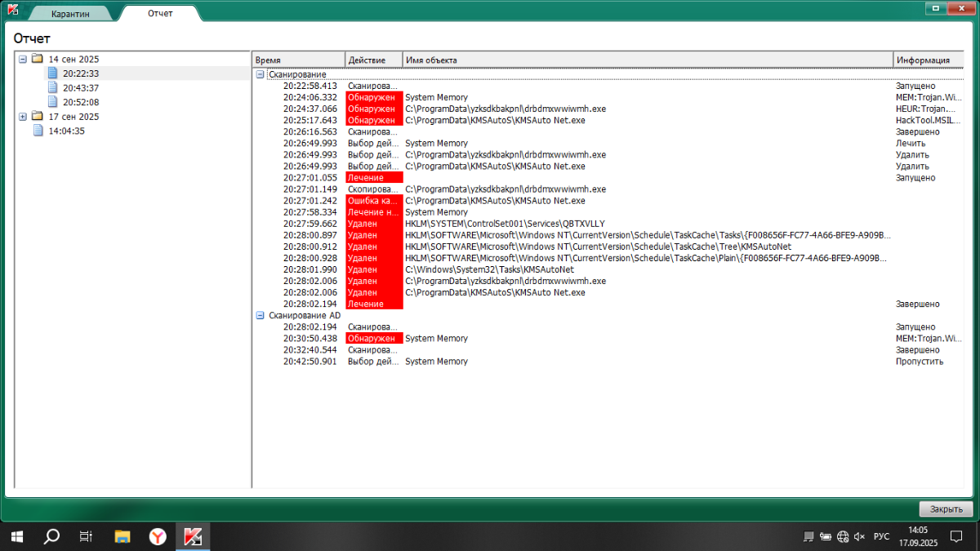The height and width of the screenshot is (551, 980).
Task: Click the 17 сен 2025 folder icon
Action: (x=37, y=117)
